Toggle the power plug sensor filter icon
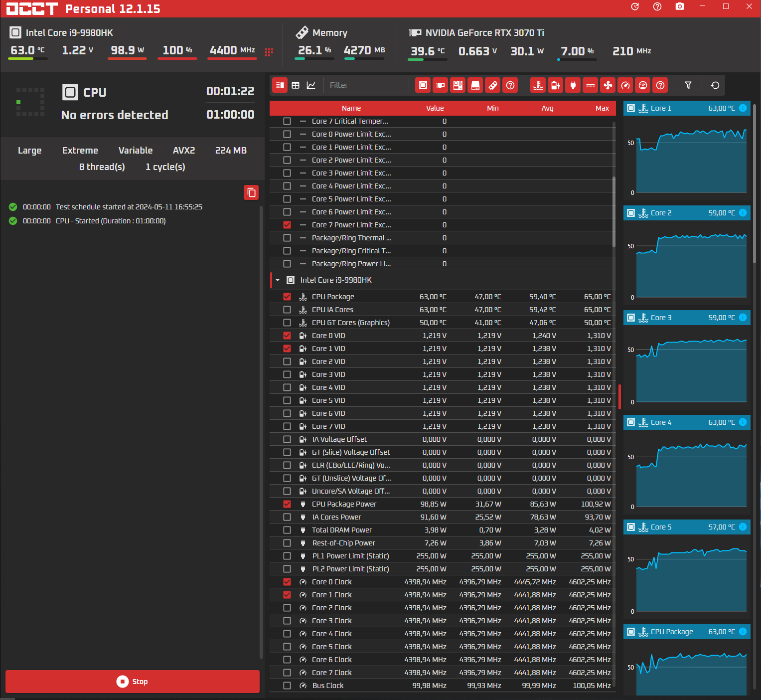The image size is (761, 700). pyautogui.click(x=573, y=85)
